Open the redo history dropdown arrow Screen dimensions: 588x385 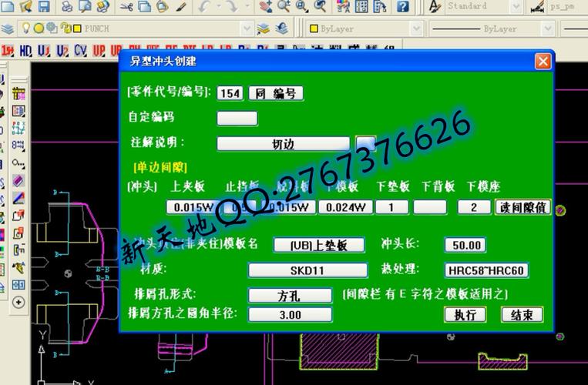pos(247,5)
